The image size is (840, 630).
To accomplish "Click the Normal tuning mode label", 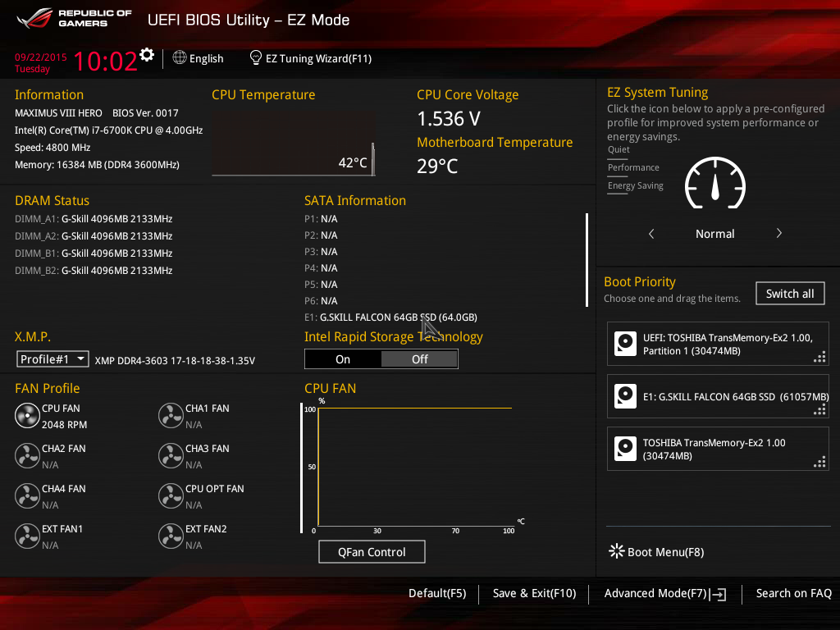I will (x=714, y=234).
